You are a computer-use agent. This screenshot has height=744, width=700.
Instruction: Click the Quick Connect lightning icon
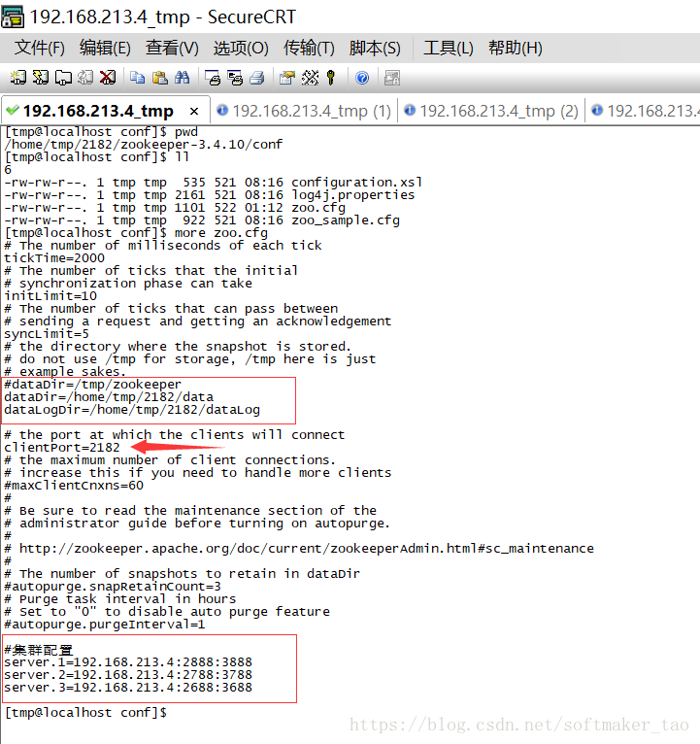41,78
